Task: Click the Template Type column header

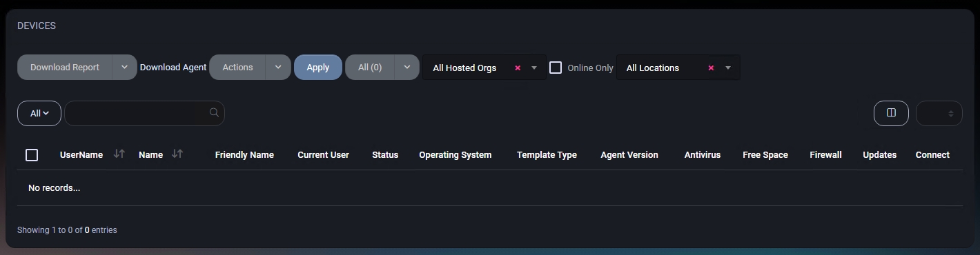Action: pyautogui.click(x=547, y=155)
